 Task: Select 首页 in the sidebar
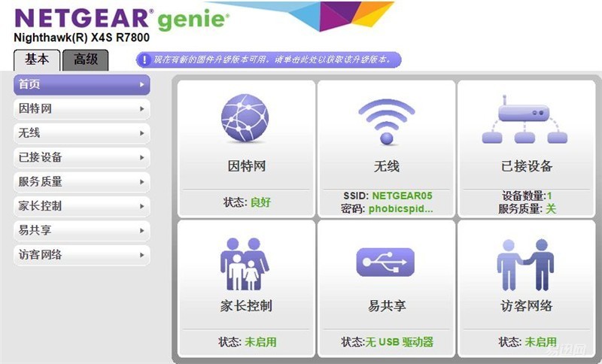[x=82, y=84]
